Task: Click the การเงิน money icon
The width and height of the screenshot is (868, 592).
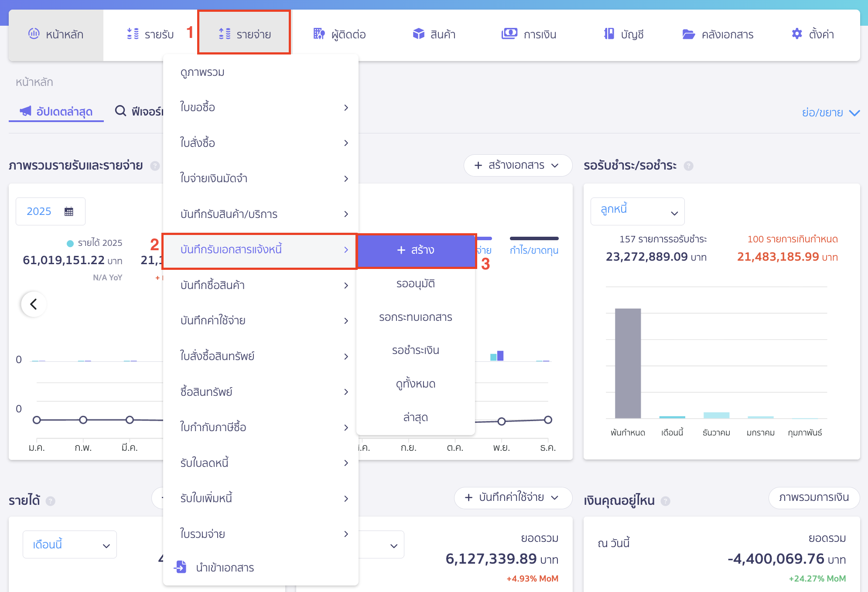Action: coord(509,34)
